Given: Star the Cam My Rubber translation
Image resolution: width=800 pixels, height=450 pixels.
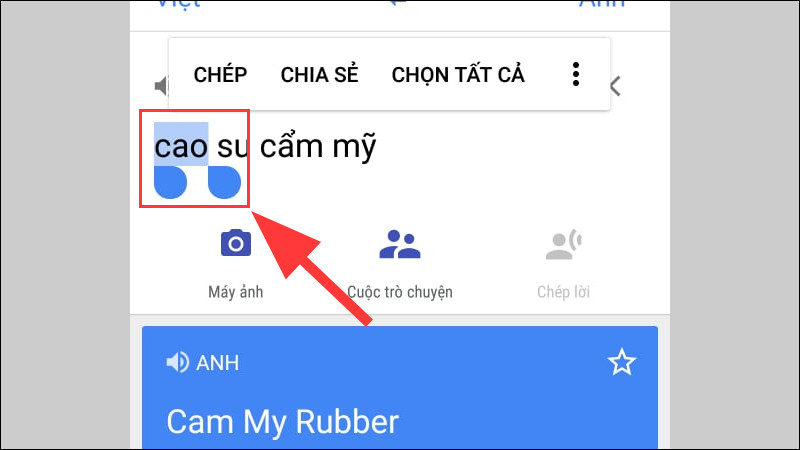Looking at the screenshot, I should pyautogui.click(x=621, y=362).
